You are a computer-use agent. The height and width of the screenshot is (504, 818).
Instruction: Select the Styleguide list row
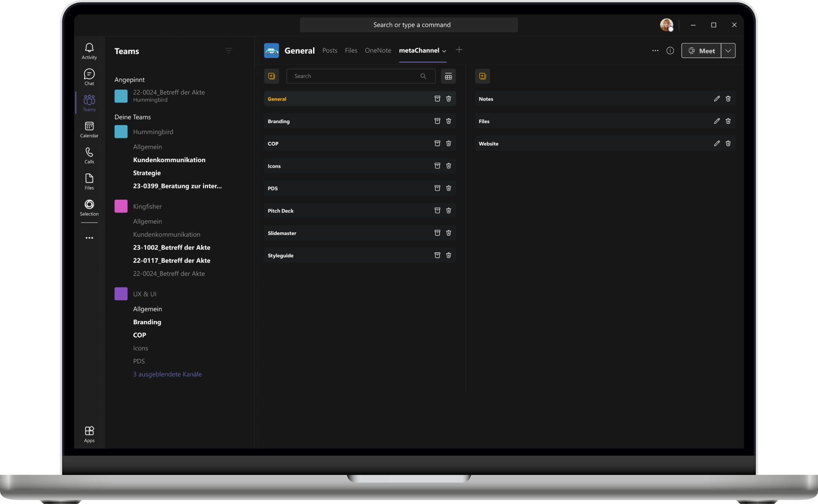[x=360, y=255]
